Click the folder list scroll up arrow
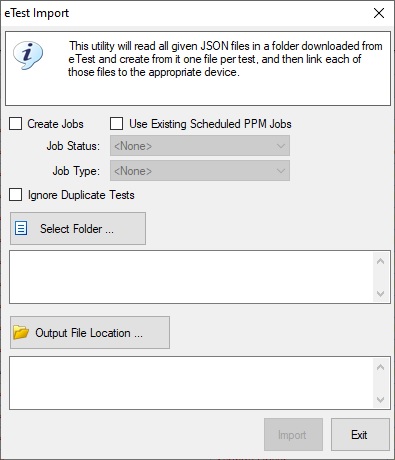 point(381,261)
